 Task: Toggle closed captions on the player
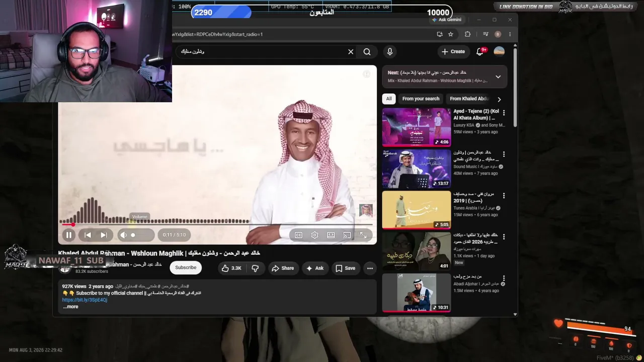[x=298, y=235]
